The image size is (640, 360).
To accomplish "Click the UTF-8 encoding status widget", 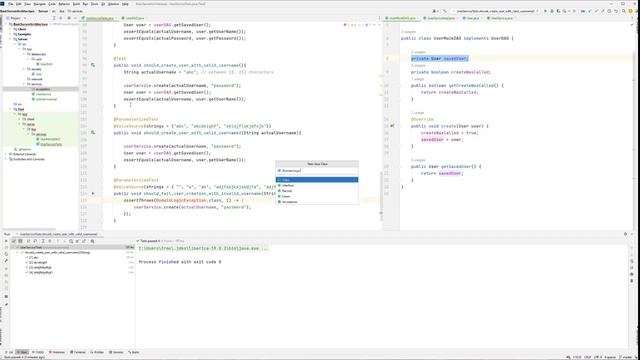I will tap(598, 357).
